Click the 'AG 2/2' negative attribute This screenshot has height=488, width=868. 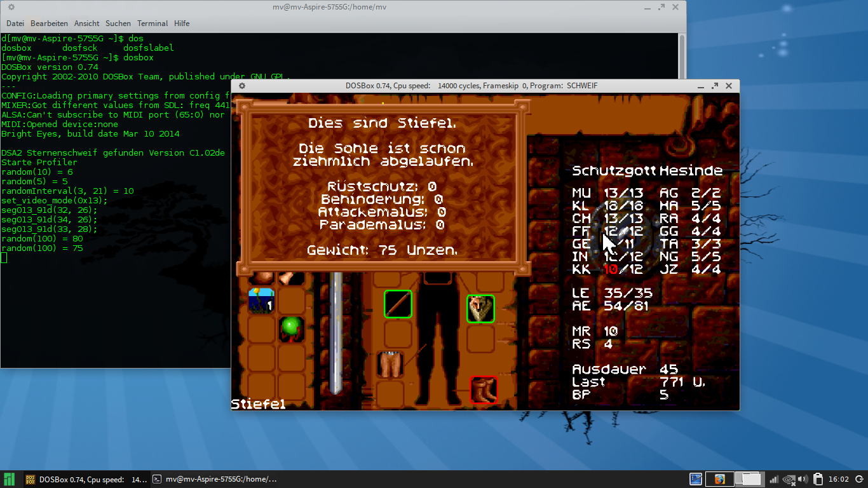point(690,193)
